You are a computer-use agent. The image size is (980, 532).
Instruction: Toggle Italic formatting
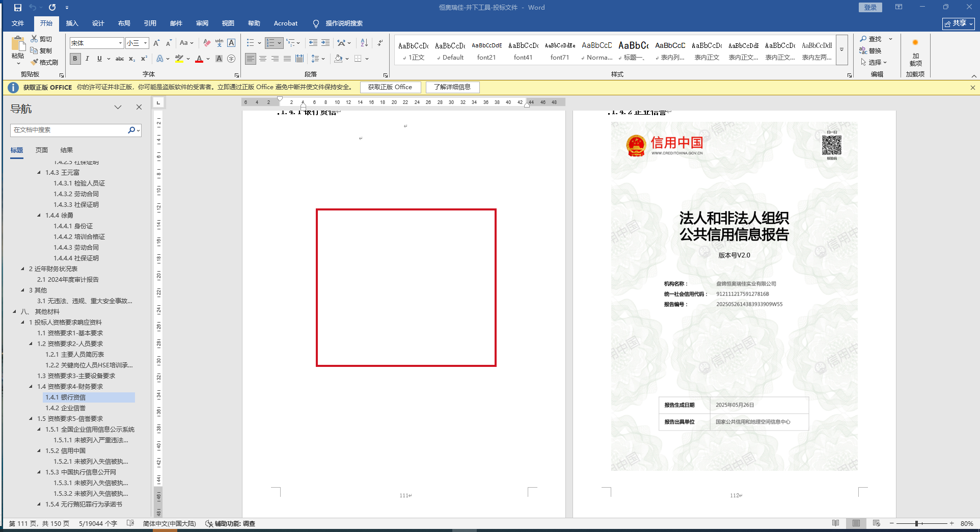click(87, 59)
